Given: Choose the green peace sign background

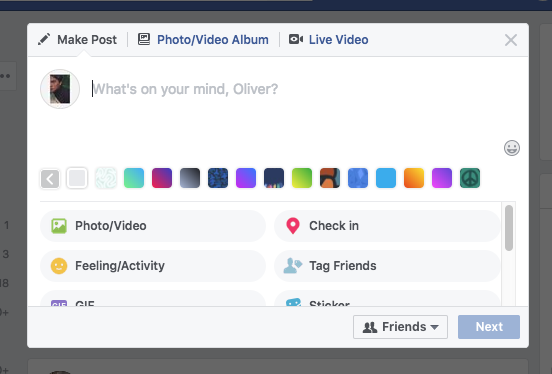Looking at the screenshot, I should coord(470,178).
